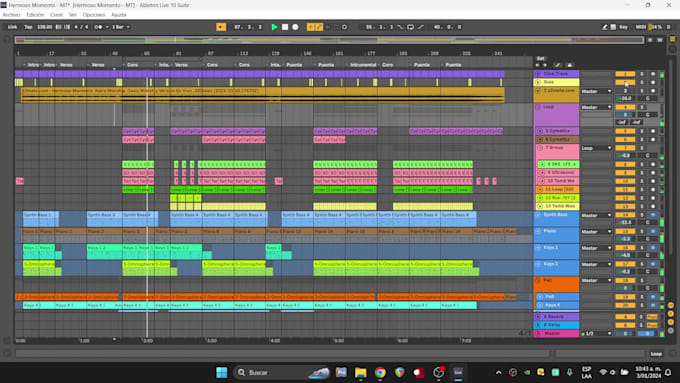Toggle Key Map Mode
The width and height of the screenshot is (680, 383).
(623, 27)
